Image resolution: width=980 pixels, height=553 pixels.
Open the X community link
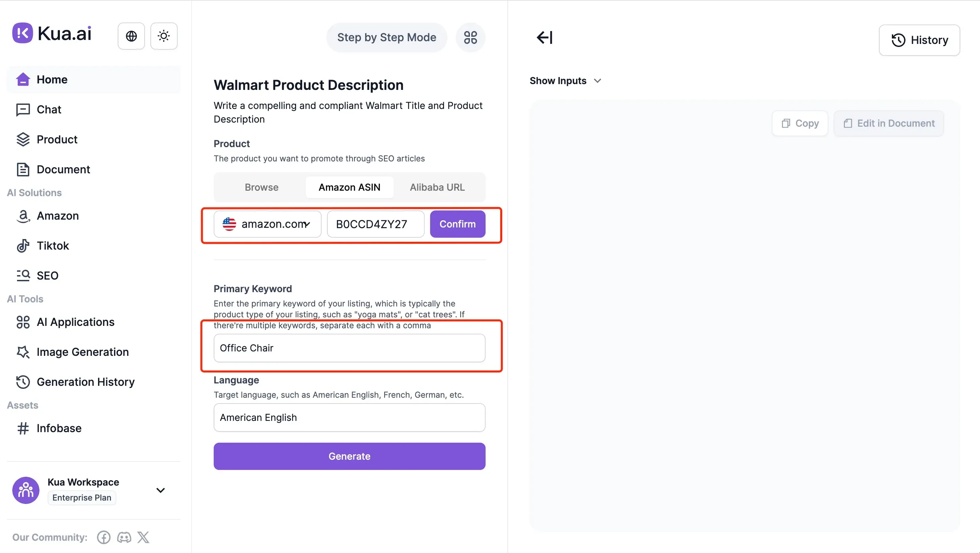(143, 537)
